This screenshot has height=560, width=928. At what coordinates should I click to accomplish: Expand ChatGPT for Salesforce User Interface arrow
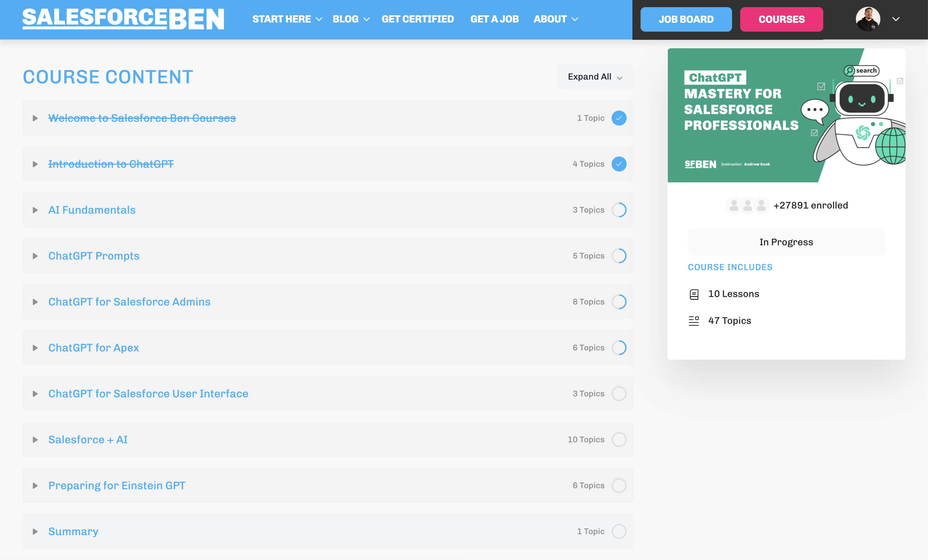pyautogui.click(x=35, y=394)
